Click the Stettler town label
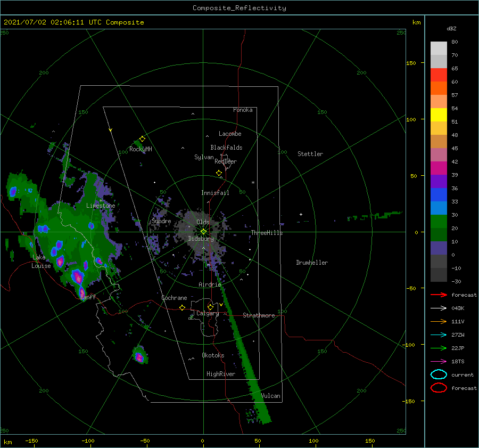Screen dimensions: 479x448 310,154
